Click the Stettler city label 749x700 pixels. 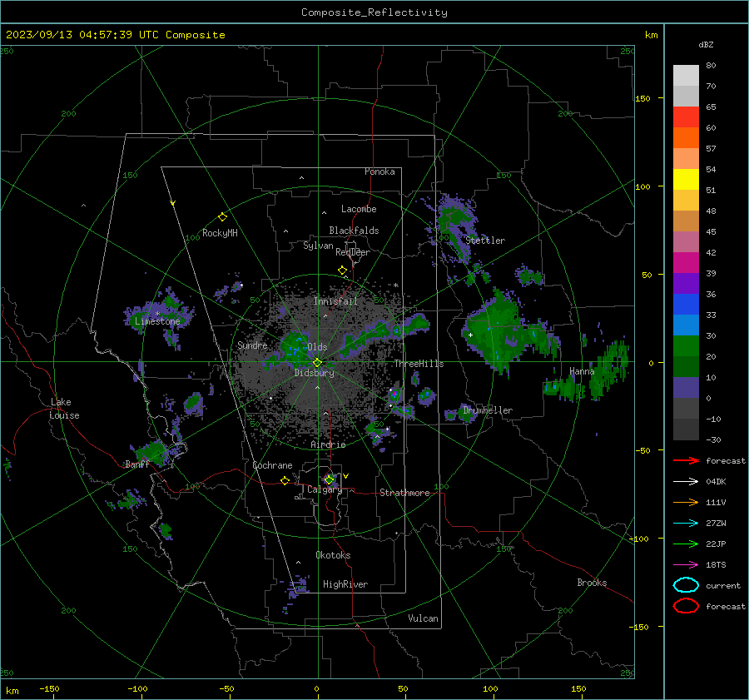click(x=485, y=241)
